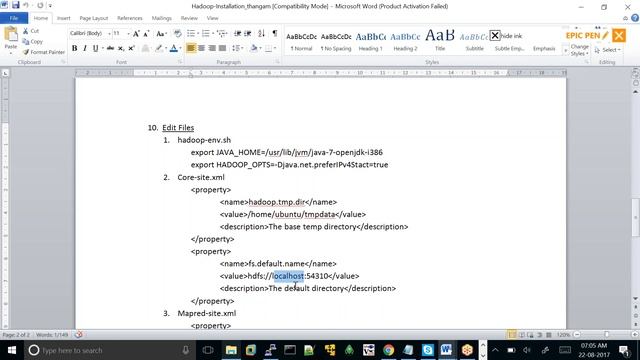Align text to the right
This screenshot has height=360, width=640.
click(x=212, y=48)
